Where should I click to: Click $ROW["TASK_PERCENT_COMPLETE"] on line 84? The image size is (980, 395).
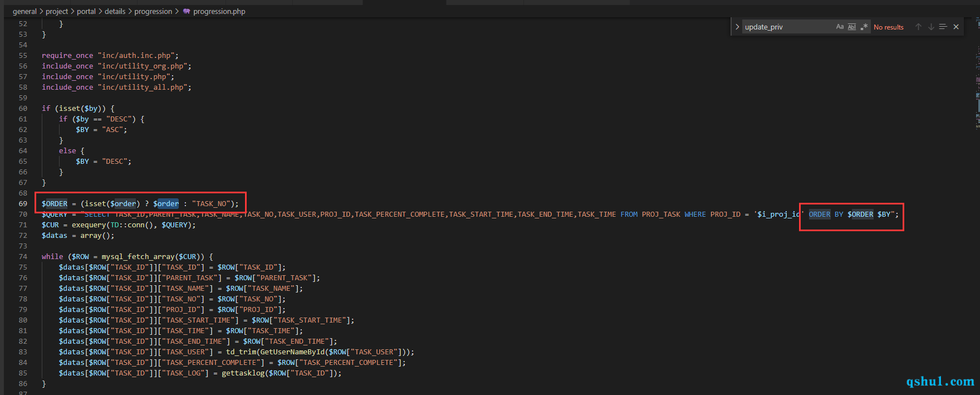tap(340, 362)
